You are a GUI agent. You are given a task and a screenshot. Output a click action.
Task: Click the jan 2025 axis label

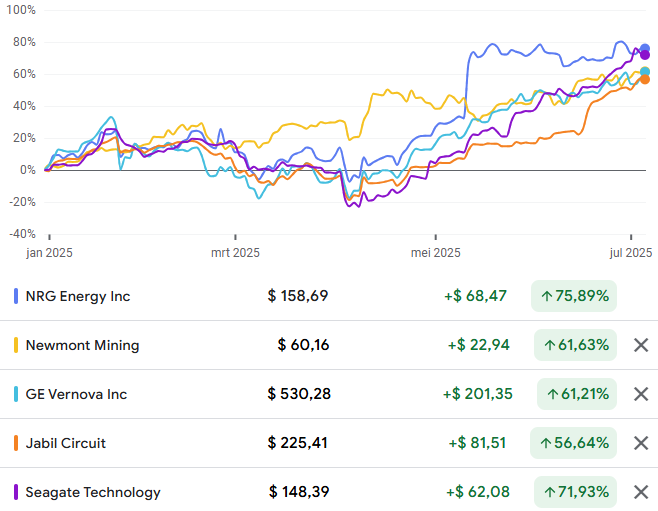point(49,253)
